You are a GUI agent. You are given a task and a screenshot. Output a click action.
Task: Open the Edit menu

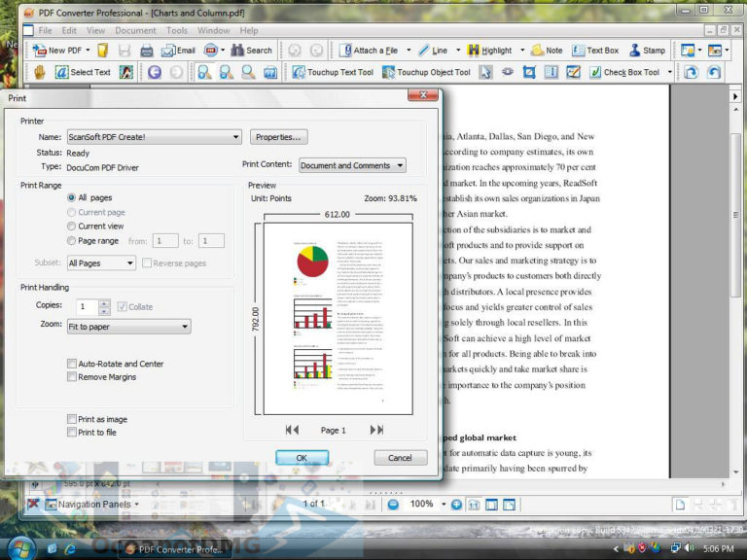pos(69,30)
